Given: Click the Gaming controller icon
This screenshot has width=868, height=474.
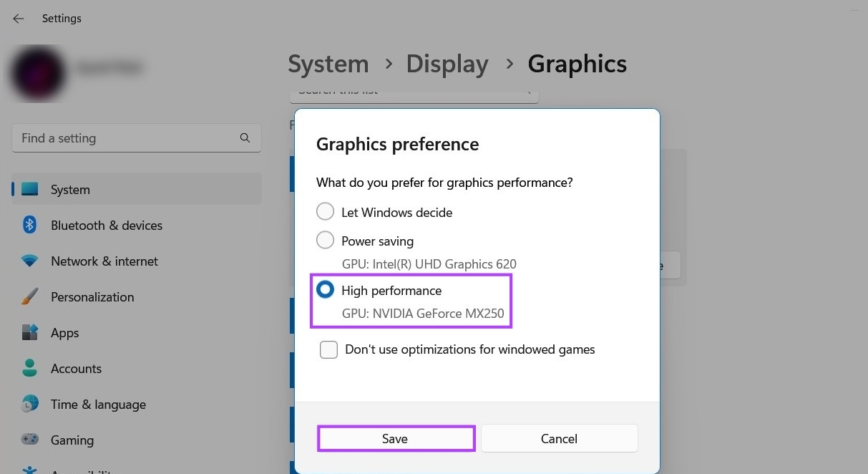Looking at the screenshot, I should point(29,440).
